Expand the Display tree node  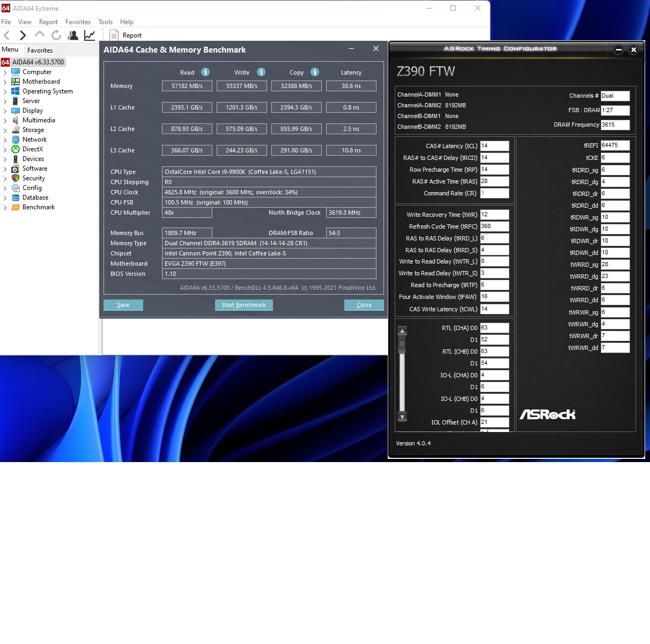(5, 111)
